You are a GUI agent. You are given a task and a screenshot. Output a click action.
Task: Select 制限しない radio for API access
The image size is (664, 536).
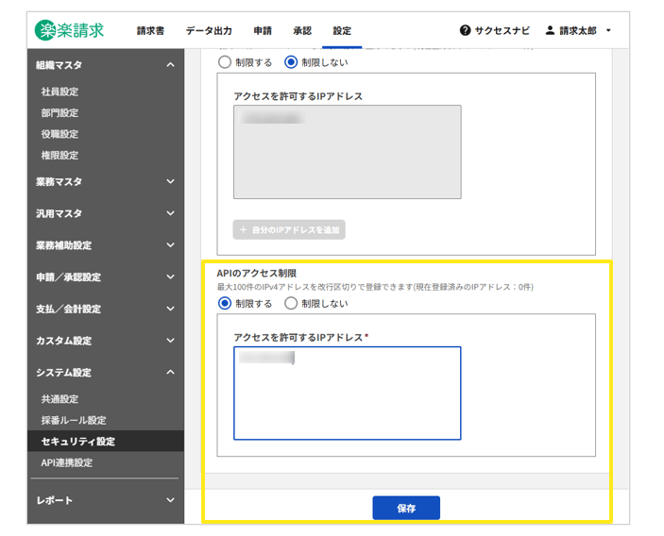coord(291,303)
